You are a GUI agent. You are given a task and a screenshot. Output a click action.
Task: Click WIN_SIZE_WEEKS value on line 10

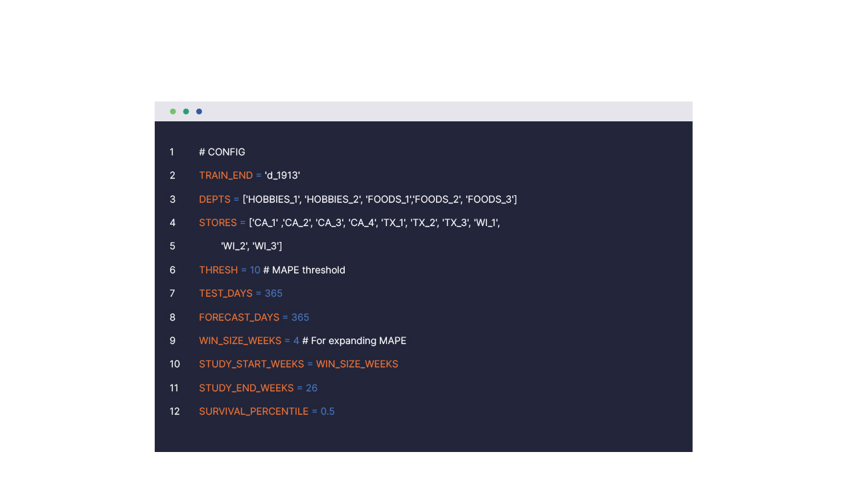(357, 364)
